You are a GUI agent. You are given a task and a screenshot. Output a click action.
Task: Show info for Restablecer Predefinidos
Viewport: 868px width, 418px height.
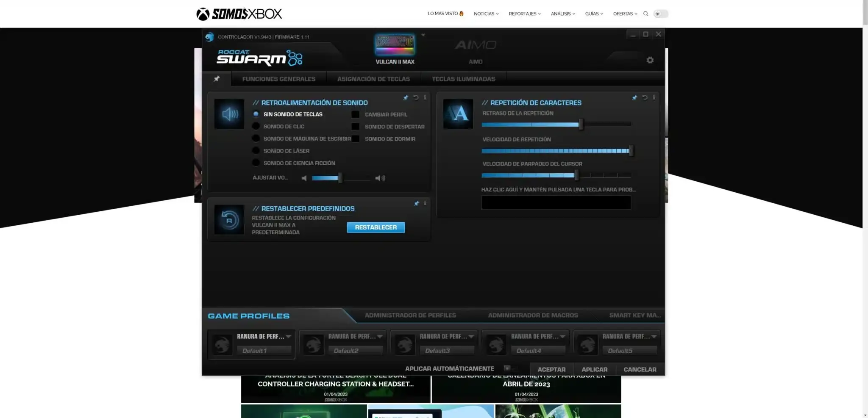coord(425,203)
